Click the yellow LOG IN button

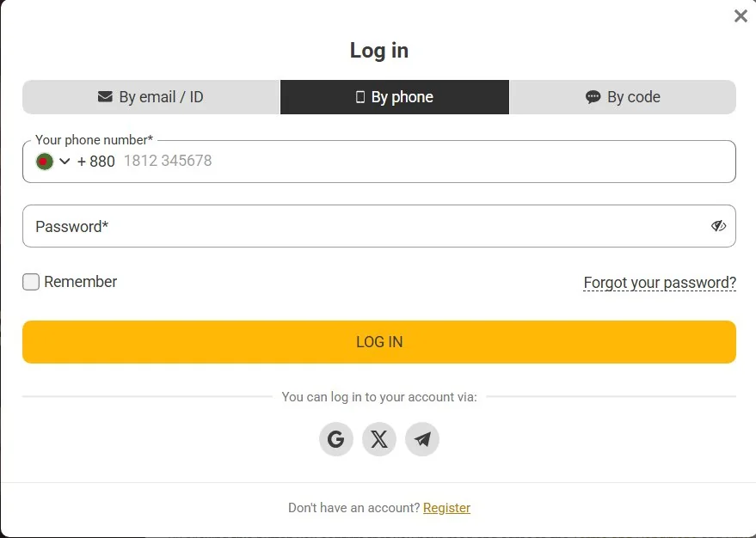(379, 342)
